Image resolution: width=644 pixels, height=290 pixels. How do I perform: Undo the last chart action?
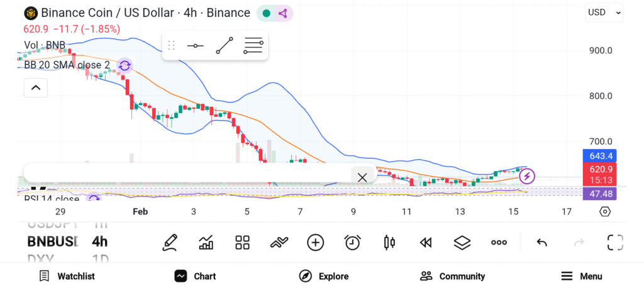tap(541, 242)
